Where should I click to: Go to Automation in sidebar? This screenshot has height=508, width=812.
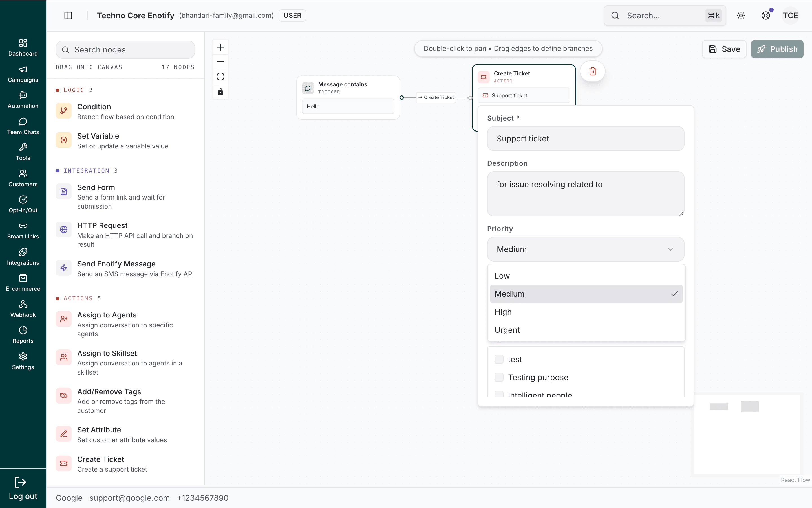click(x=23, y=100)
